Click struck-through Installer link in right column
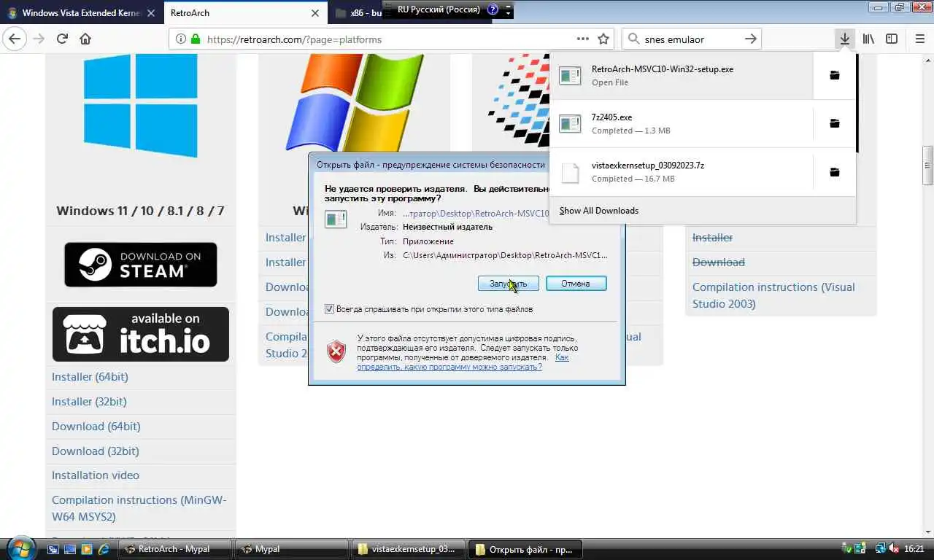This screenshot has height=560, width=934. point(712,238)
